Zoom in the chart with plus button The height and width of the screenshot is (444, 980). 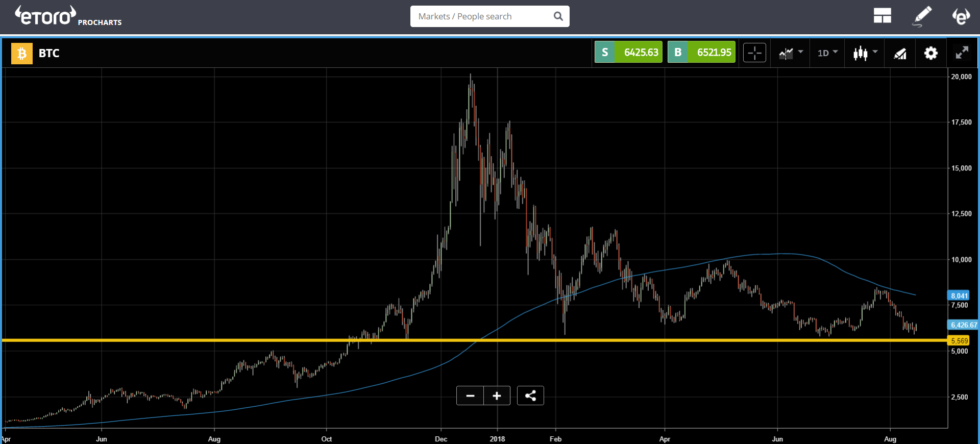497,396
